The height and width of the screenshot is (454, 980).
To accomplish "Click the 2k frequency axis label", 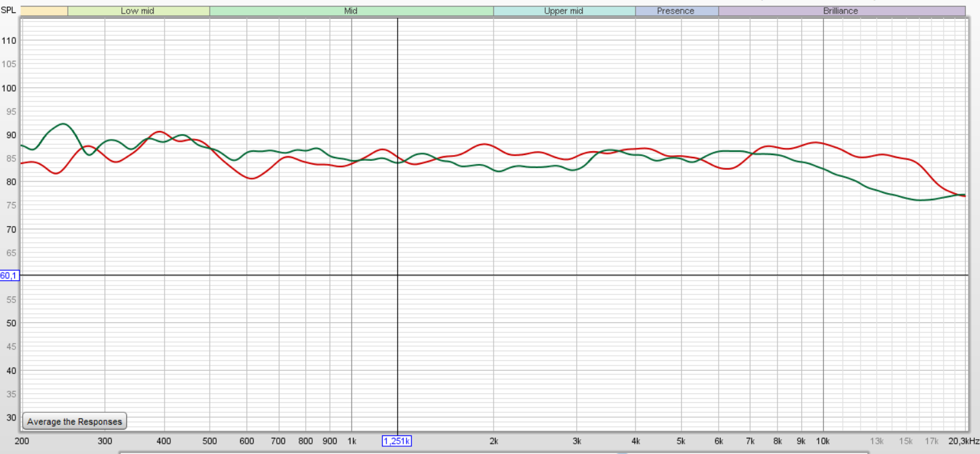I will [494, 441].
